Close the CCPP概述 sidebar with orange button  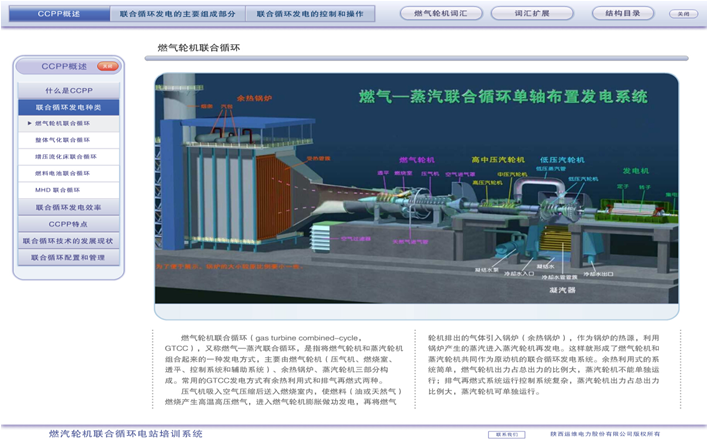pos(108,66)
